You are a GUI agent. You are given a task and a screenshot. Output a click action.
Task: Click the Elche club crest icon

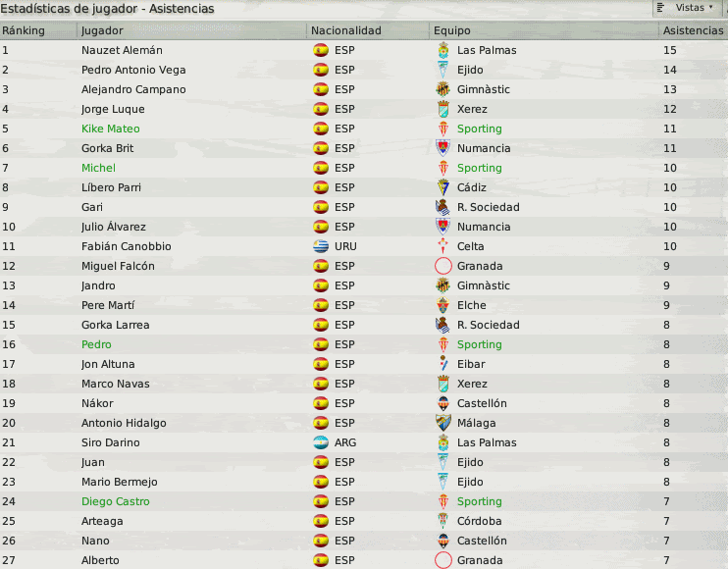click(x=443, y=305)
